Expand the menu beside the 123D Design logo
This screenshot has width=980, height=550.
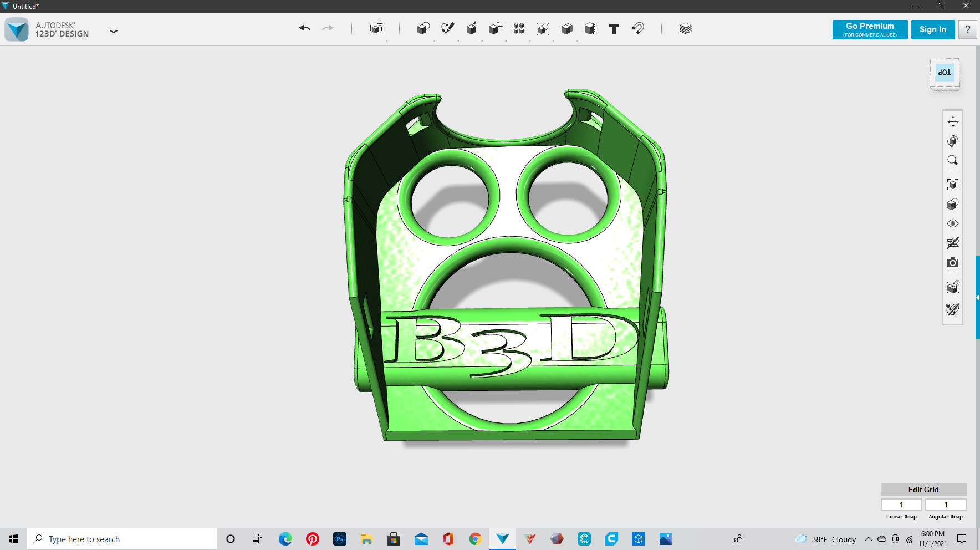click(x=114, y=32)
